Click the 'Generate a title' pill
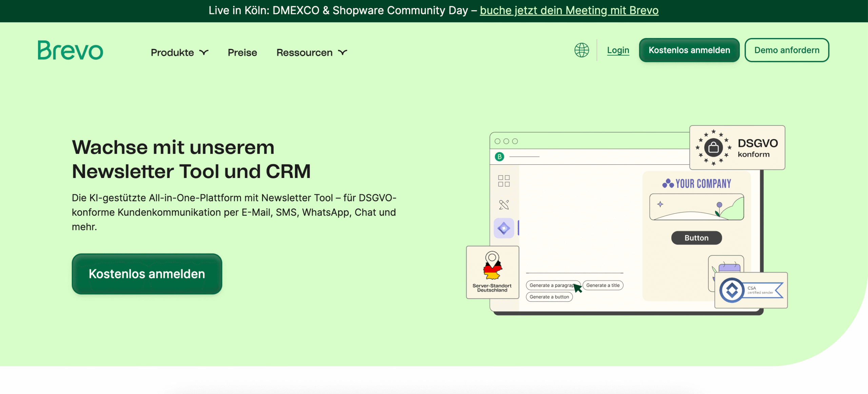Screen dimensions: 868x394 (x=603, y=285)
